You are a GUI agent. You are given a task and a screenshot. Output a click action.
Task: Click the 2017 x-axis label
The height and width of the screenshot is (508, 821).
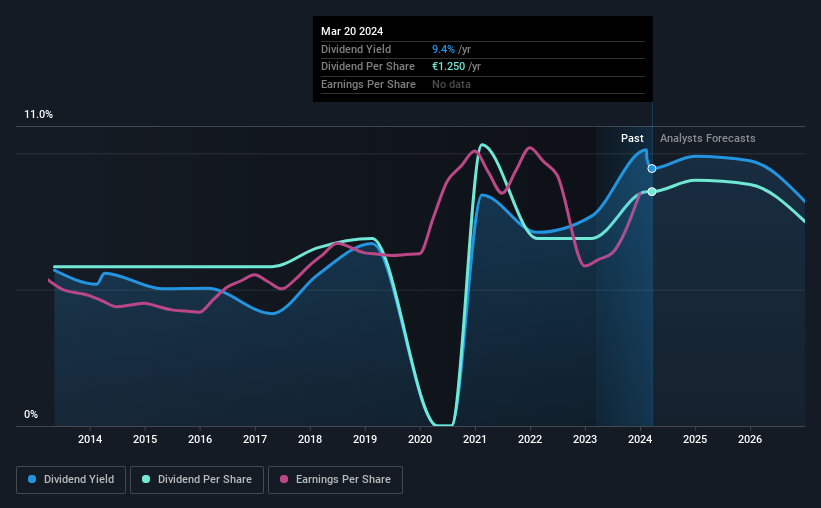pos(255,439)
